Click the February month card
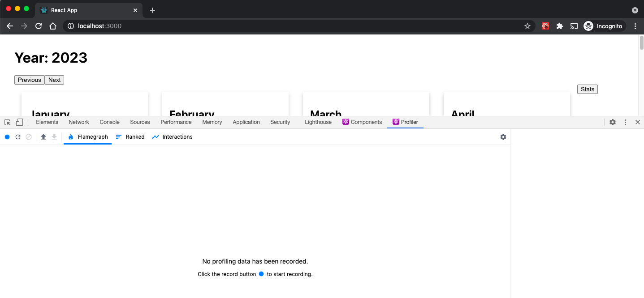 pos(225,104)
